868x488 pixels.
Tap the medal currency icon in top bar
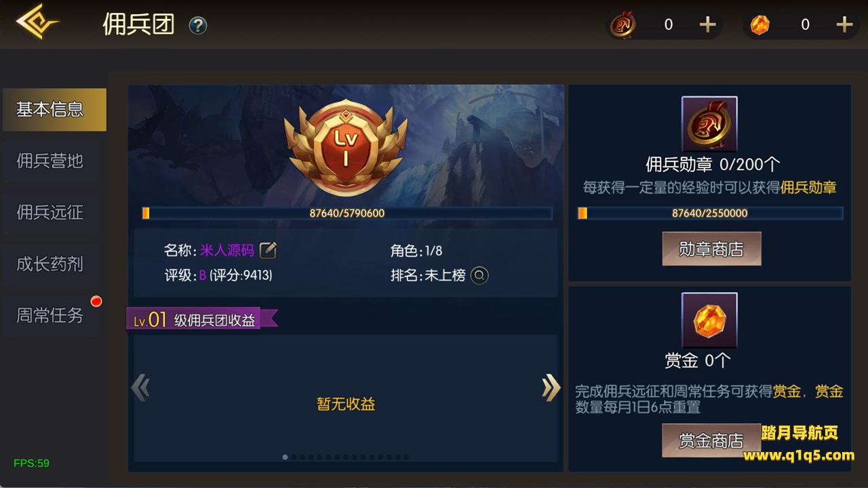[x=623, y=25]
